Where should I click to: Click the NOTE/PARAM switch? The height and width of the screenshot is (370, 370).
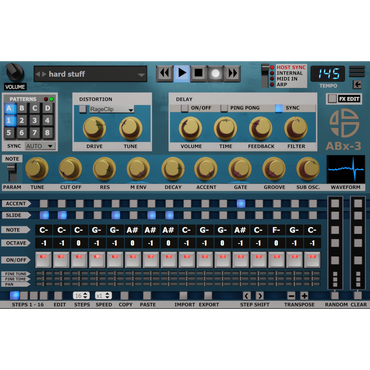tap(12, 172)
